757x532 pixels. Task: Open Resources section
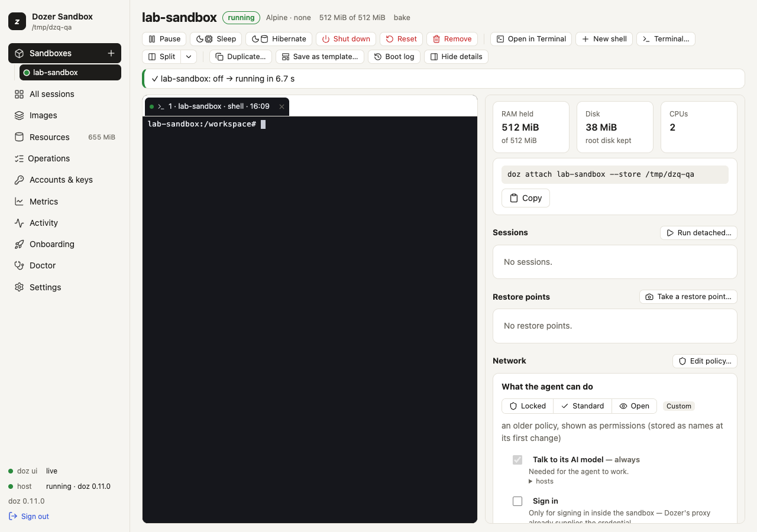tap(64, 137)
